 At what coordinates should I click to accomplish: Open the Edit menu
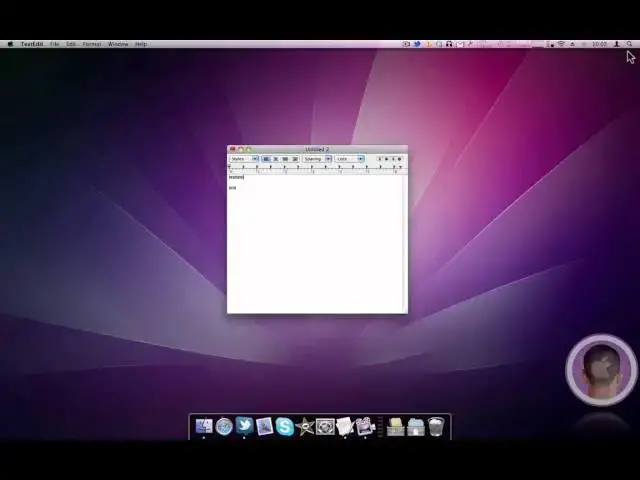pyautogui.click(x=71, y=44)
